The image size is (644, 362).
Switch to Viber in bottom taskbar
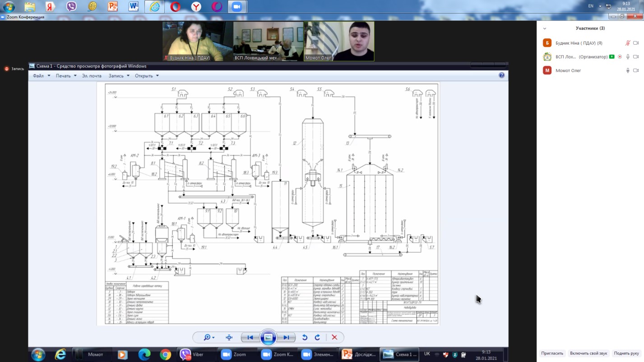(196, 354)
